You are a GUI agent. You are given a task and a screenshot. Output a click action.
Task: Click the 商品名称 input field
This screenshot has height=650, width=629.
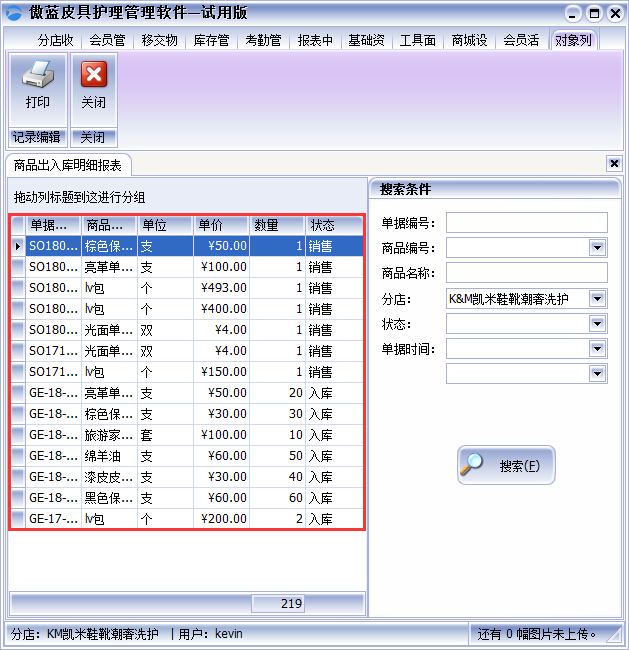pyautogui.click(x=526, y=273)
